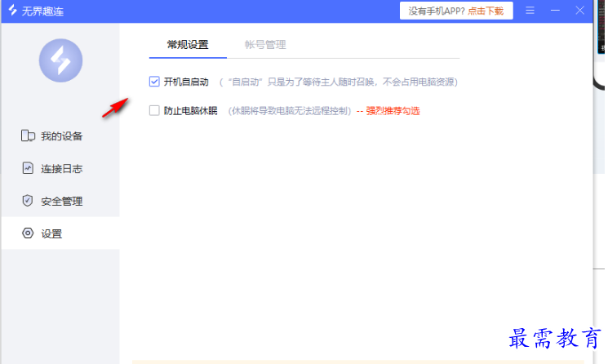Click the 无界趣连 lightning logo in title bar
The height and width of the screenshot is (364, 608).
coord(13,10)
